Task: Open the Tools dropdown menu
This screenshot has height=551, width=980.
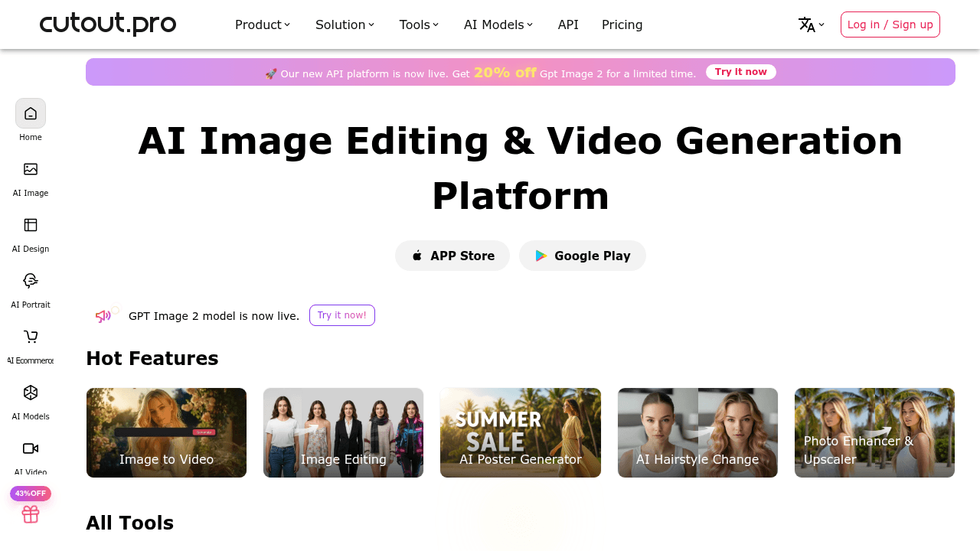Action: (419, 24)
